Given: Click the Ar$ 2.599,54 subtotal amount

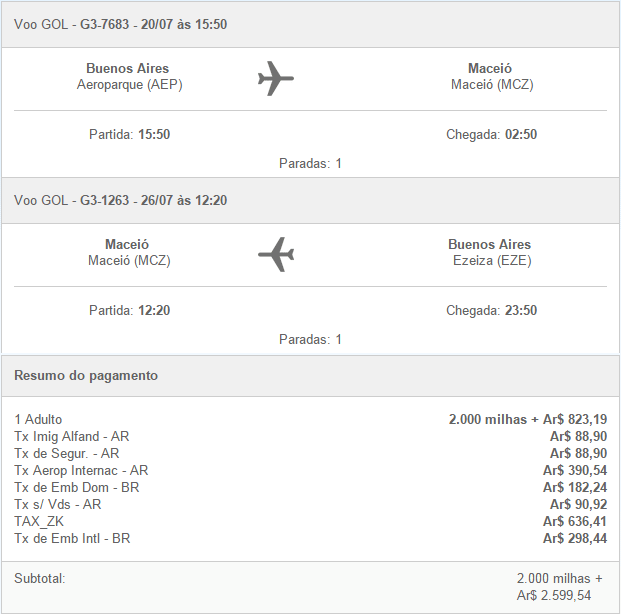Looking at the screenshot, I should coord(554,595).
